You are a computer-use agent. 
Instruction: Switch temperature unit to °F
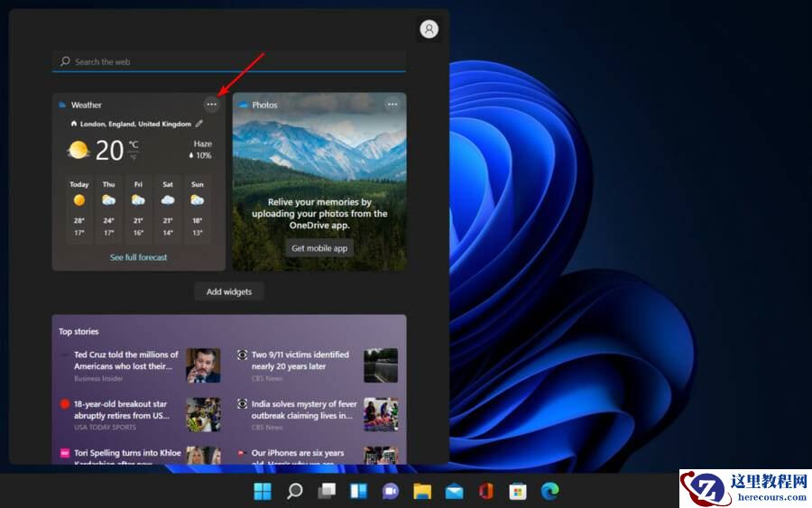point(134,156)
